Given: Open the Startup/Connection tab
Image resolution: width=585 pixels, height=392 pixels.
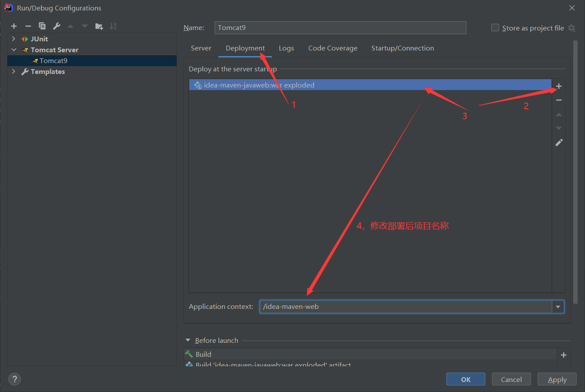Looking at the screenshot, I should point(403,48).
